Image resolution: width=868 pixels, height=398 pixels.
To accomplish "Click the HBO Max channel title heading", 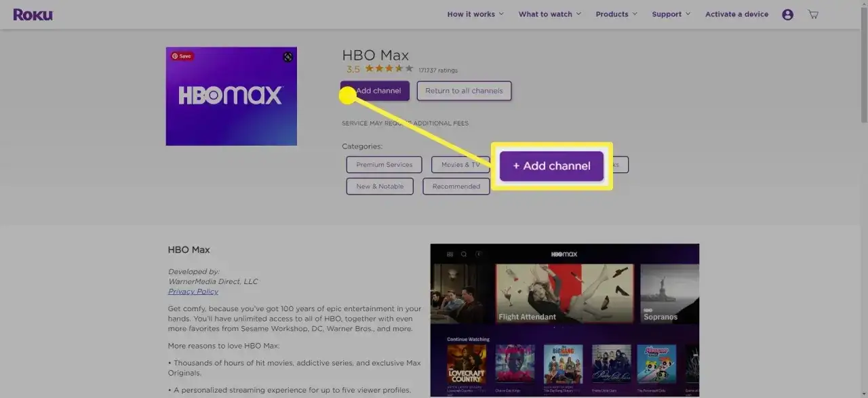I will (376, 56).
